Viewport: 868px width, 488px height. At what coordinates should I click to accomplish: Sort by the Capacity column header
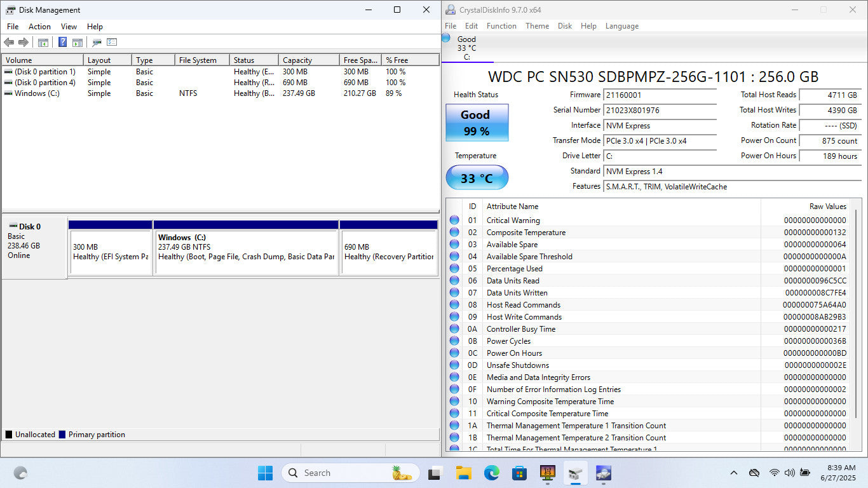coord(309,60)
